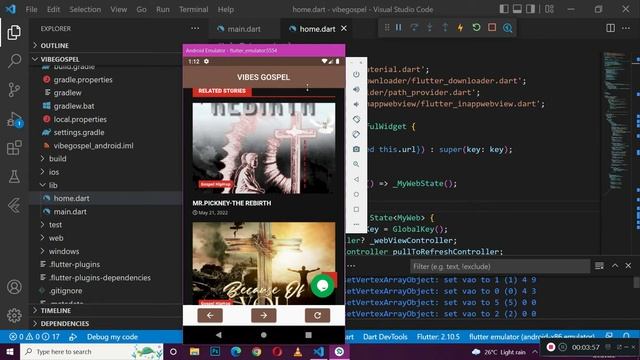Click emulator zoom magnifier icon
This screenshot has width=640, height=360.
(356, 164)
